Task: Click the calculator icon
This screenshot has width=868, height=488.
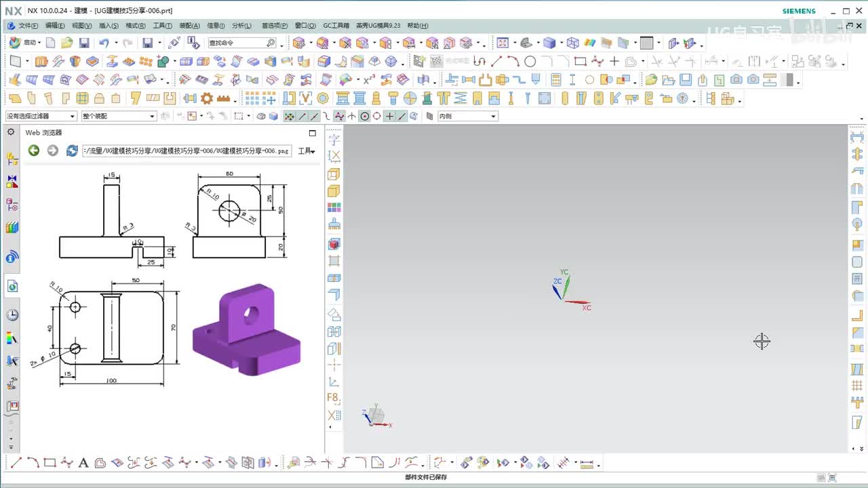Action: tap(555, 79)
